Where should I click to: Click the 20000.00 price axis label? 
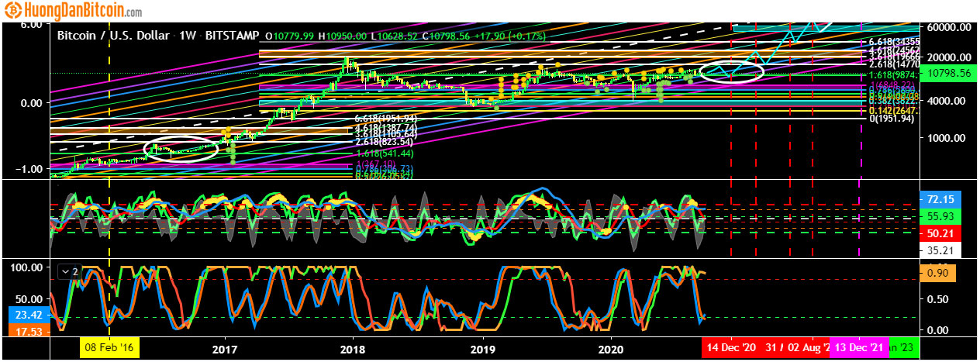pyautogui.click(x=949, y=57)
